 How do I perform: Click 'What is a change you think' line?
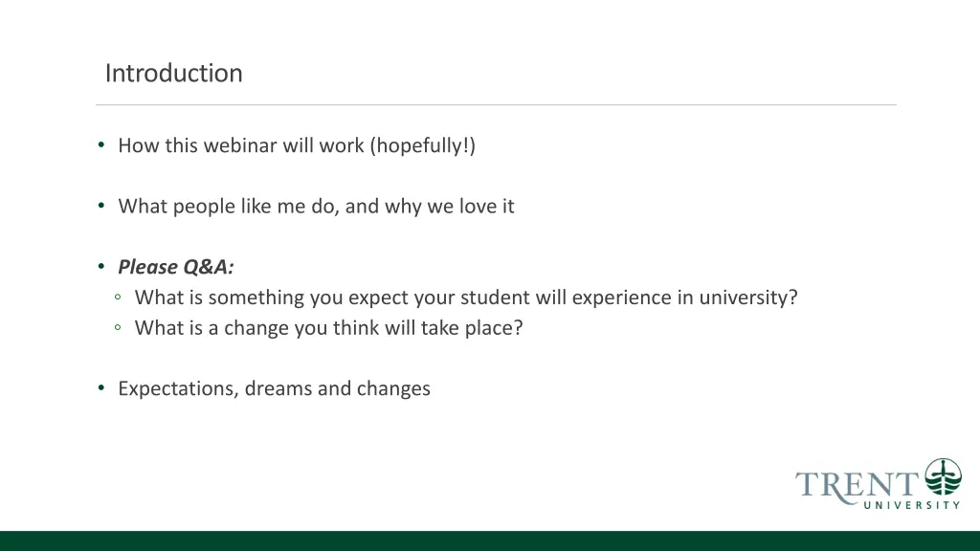[x=329, y=328]
